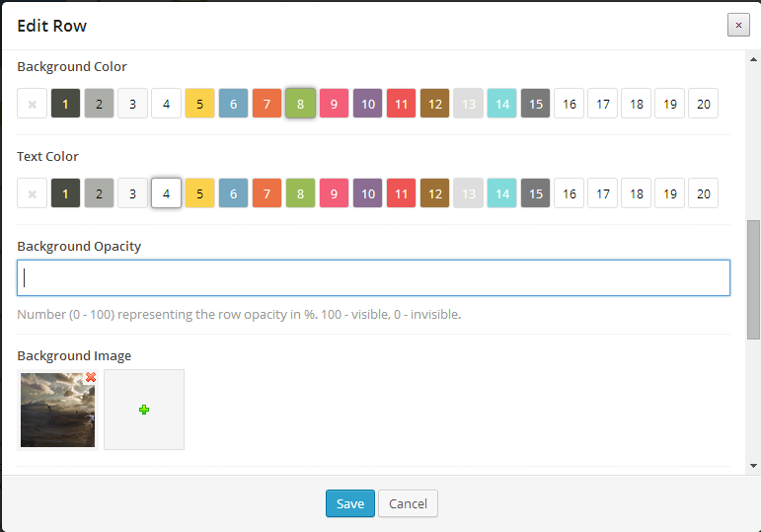Add a new background image with green plus
Image resolution: width=761 pixels, height=532 pixels.
pyautogui.click(x=144, y=410)
